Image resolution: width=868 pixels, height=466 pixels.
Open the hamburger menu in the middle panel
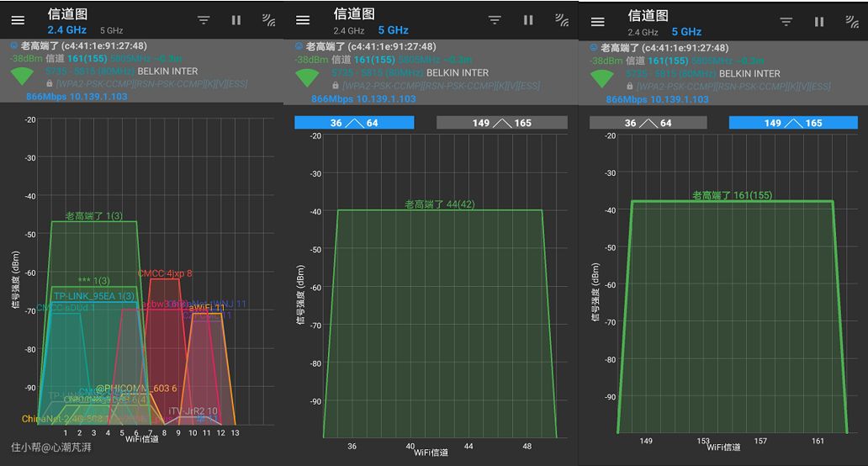303,20
